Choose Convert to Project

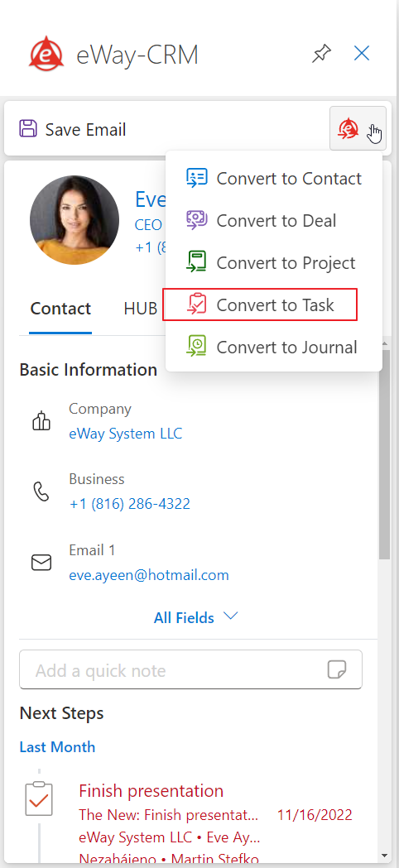(x=274, y=263)
